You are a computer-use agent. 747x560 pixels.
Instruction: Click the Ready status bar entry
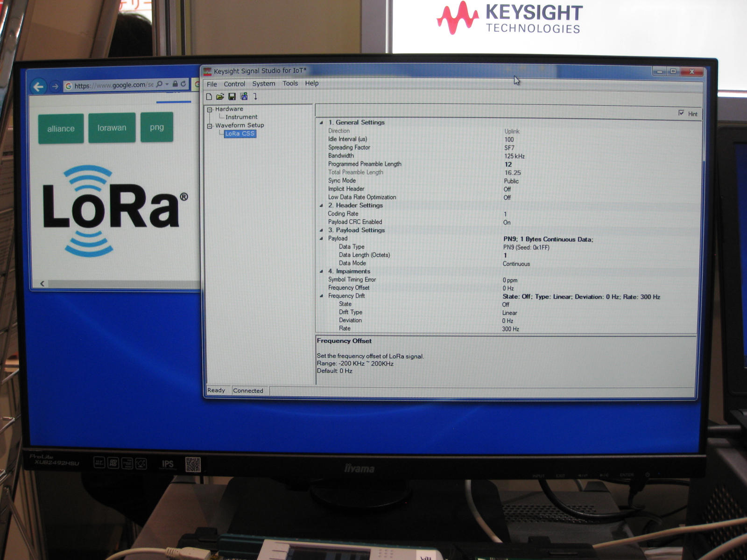tap(216, 390)
